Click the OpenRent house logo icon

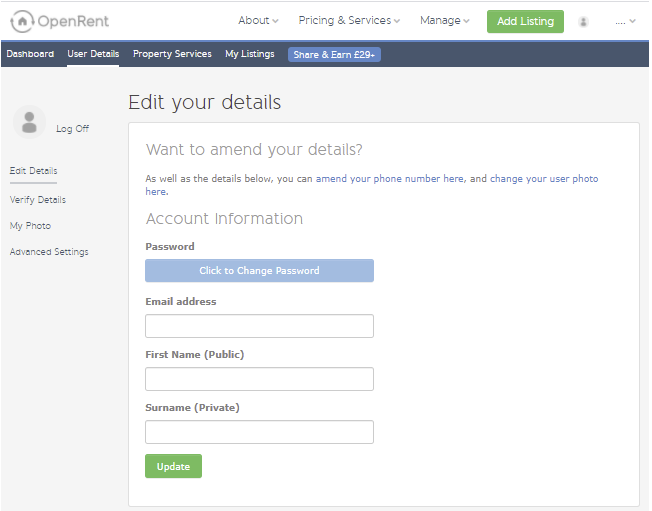(22, 21)
